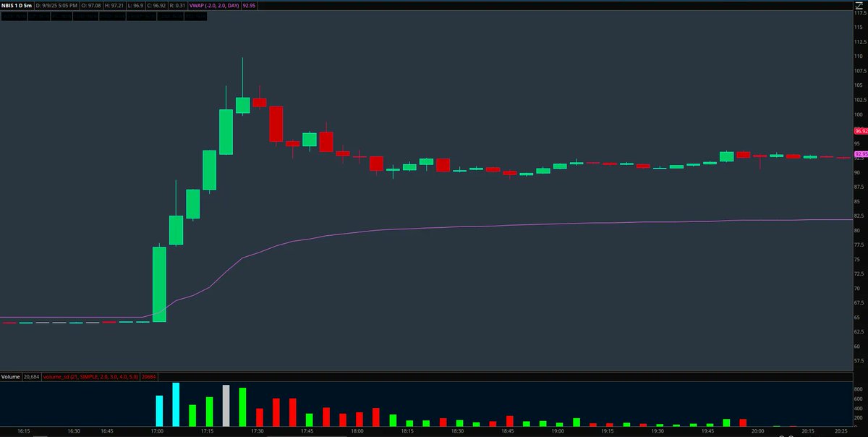Click the close price C: 96.92
The width and height of the screenshot is (868, 437).
tap(156, 6)
